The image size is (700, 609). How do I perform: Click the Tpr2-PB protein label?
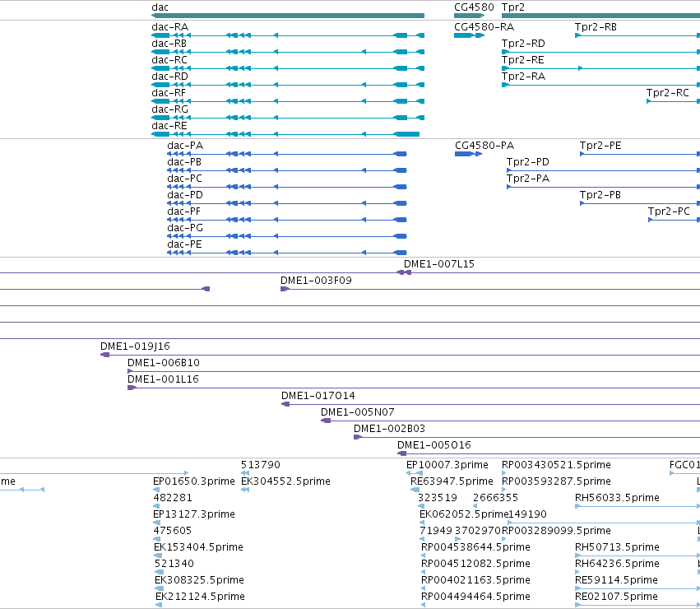pyautogui.click(x=600, y=195)
